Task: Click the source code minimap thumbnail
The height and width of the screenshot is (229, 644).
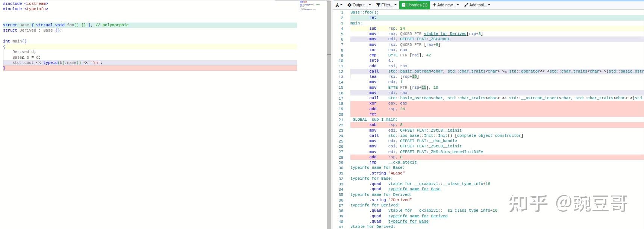Action: pyautogui.click(x=310, y=5)
